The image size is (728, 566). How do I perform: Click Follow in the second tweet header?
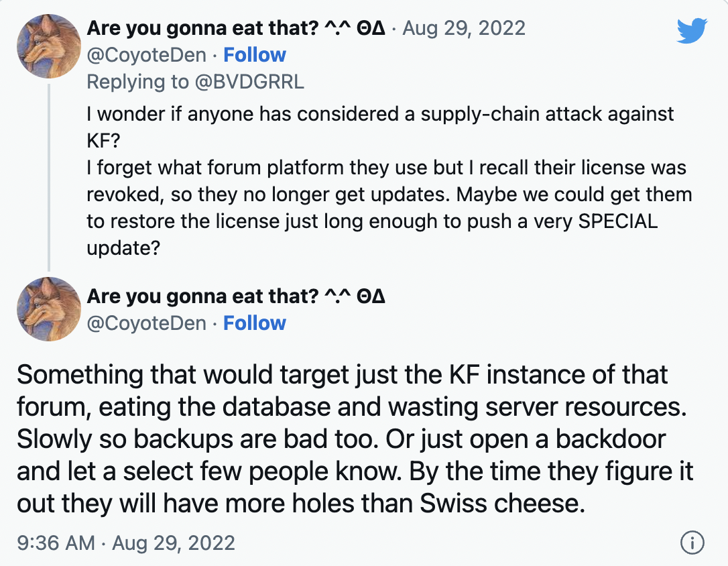tap(255, 323)
